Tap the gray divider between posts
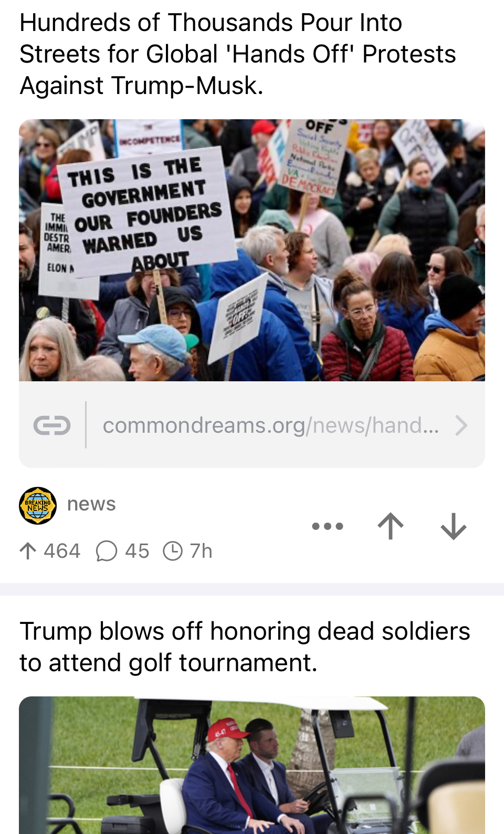This screenshot has height=834, width=504. point(252,589)
